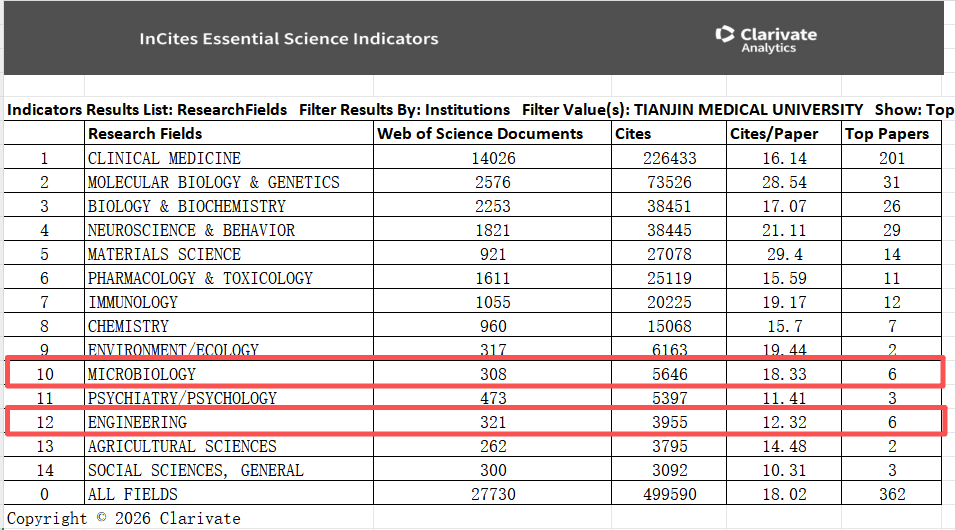The image size is (955, 530).
Task: Click cites value 73526
Action: [669, 182]
